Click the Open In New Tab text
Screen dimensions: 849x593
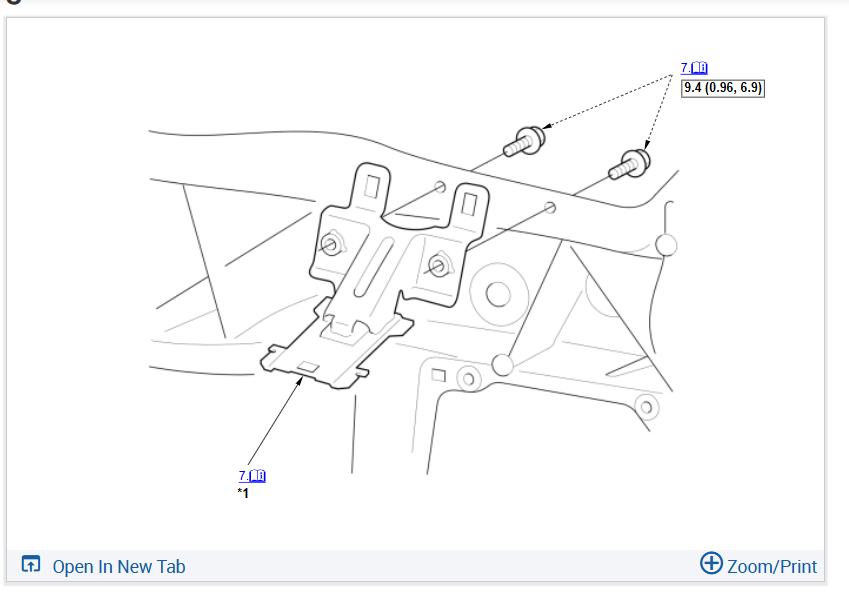click(119, 566)
